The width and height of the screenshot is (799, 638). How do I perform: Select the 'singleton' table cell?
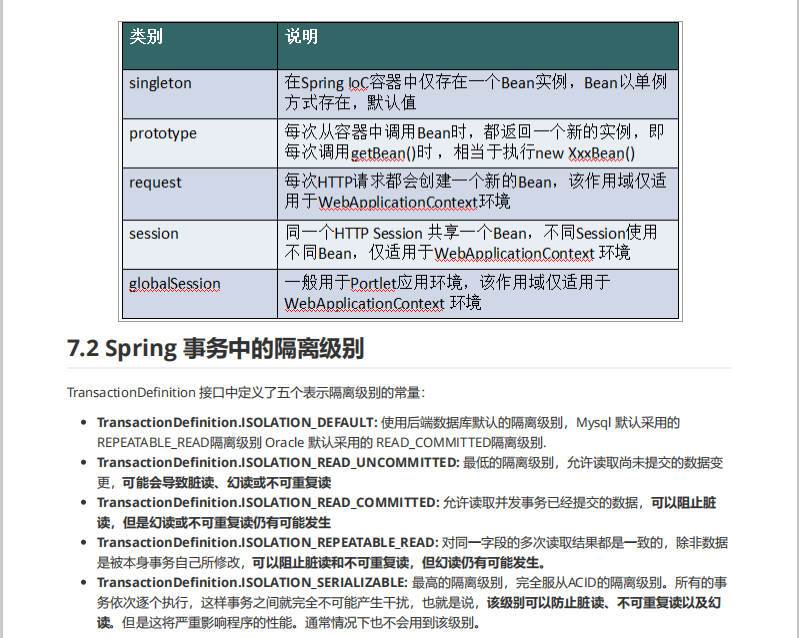(x=200, y=94)
